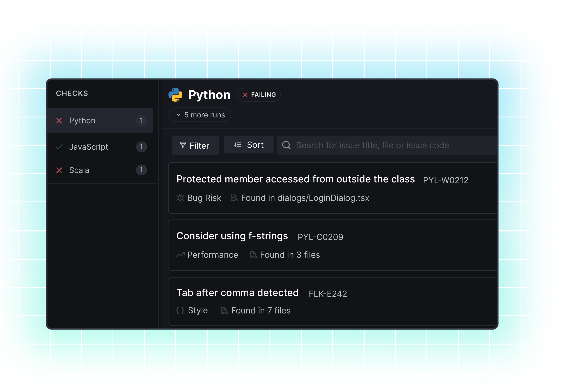Open the issue counter badge on Python check
Image resolution: width=568 pixels, height=392 pixels.
[x=142, y=121]
